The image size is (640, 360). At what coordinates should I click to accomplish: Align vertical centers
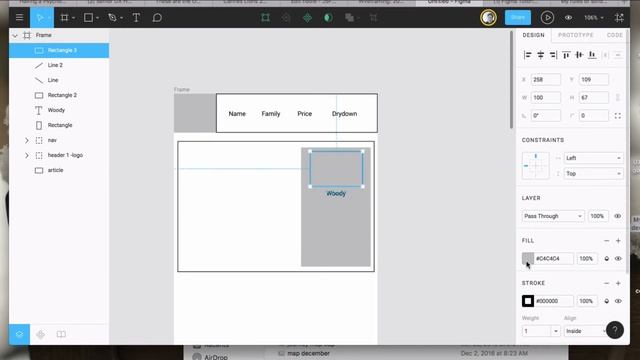point(579,55)
